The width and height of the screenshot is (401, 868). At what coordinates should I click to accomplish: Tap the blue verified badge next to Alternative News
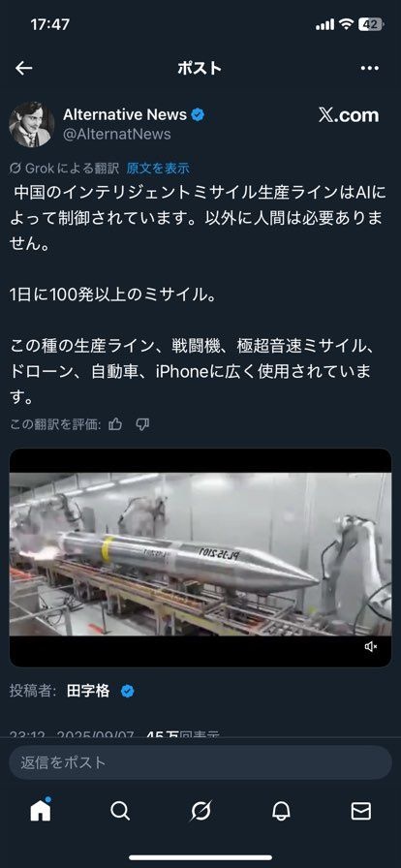tap(198, 115)
